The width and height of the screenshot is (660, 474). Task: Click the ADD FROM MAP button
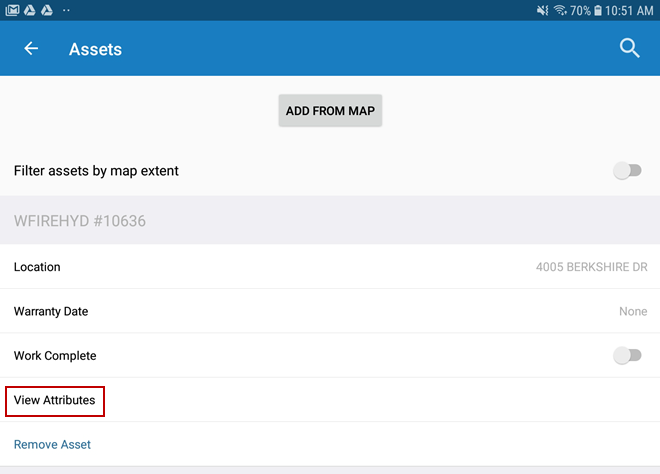(330, 111)
